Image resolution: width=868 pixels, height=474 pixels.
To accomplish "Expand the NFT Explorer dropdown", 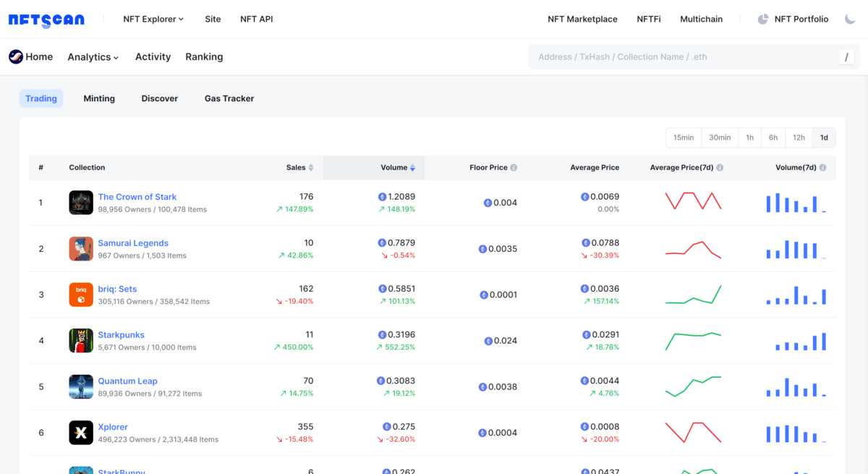I will click(x=153, y=20).
